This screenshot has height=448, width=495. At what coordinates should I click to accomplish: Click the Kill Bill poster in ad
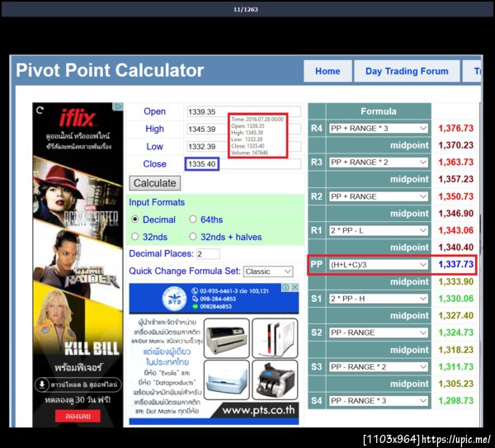[78, 322]
